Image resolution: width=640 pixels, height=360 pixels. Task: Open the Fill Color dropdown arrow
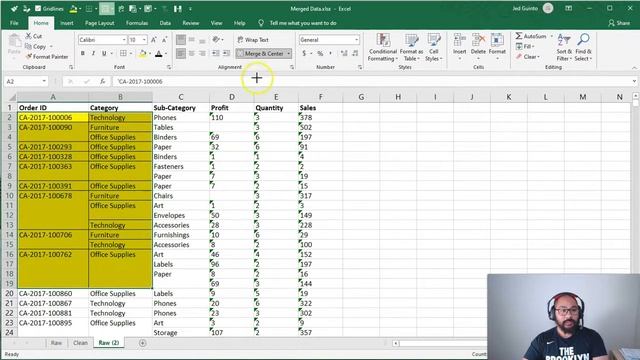[150, 53]
